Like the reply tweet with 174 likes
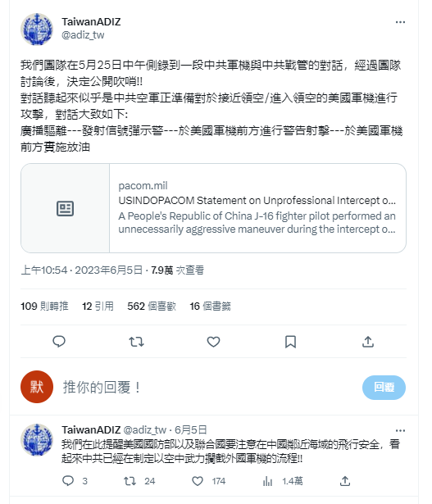Screen dimensions: 432x504 pos(208,481)
